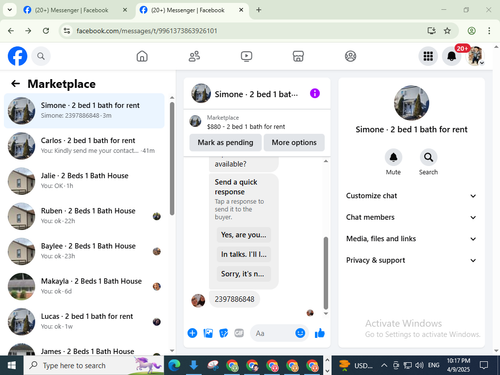Open Lucas 2 bed 1 bath conversation
The height and width of the screenshot is (375, 500).
pyautogui.click(x=84, y=322)
